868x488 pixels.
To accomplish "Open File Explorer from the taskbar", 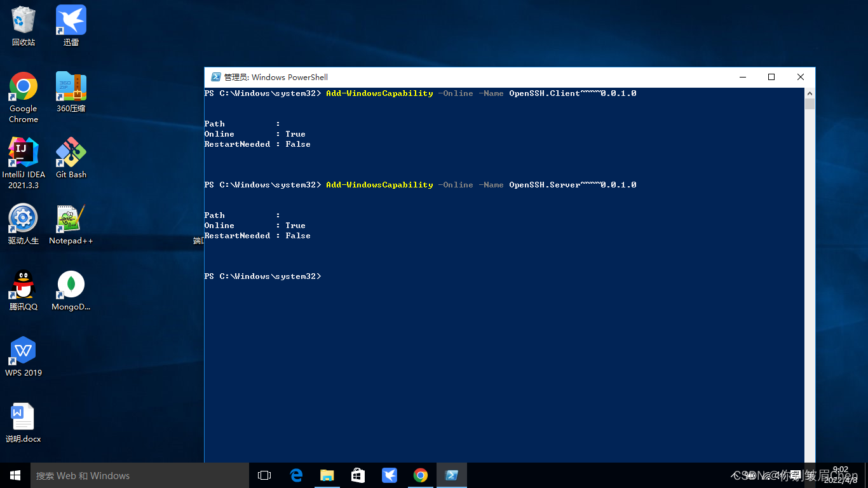I will click(x=327, y=475).
